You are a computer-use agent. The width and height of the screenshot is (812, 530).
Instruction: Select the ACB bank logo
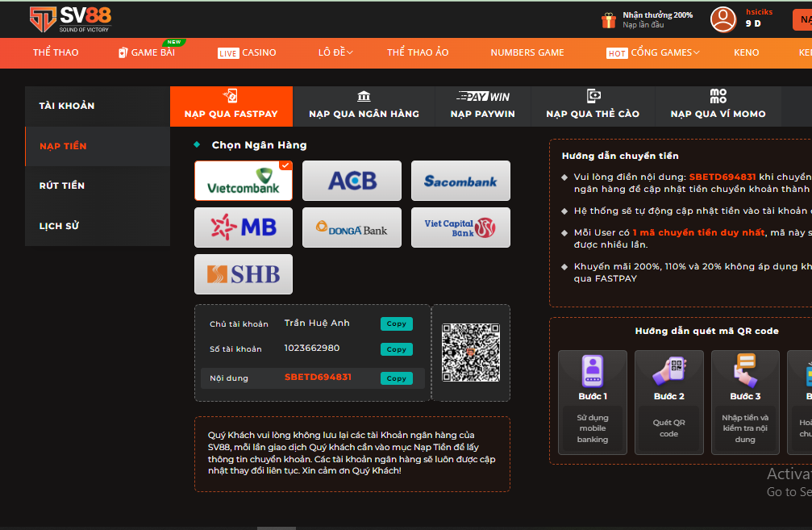coord(352,180)
